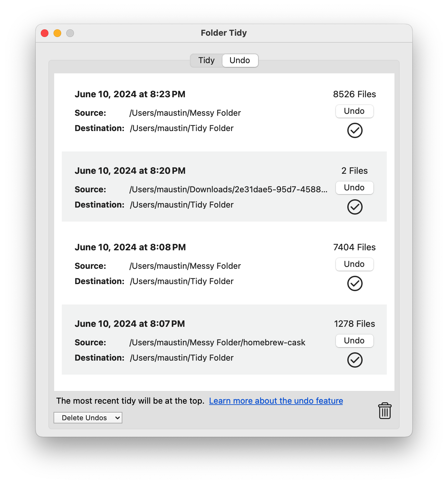Image resolution: width=448 pixels, height=484 pixels.
Task: Toggle the completion mark on the homebrew-cask entry
Action: (354, 360)
